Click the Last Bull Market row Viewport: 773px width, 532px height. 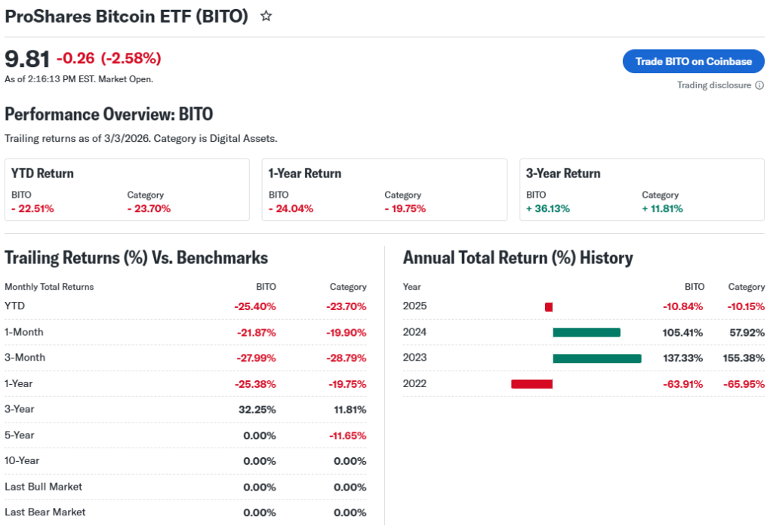point(186,487)
